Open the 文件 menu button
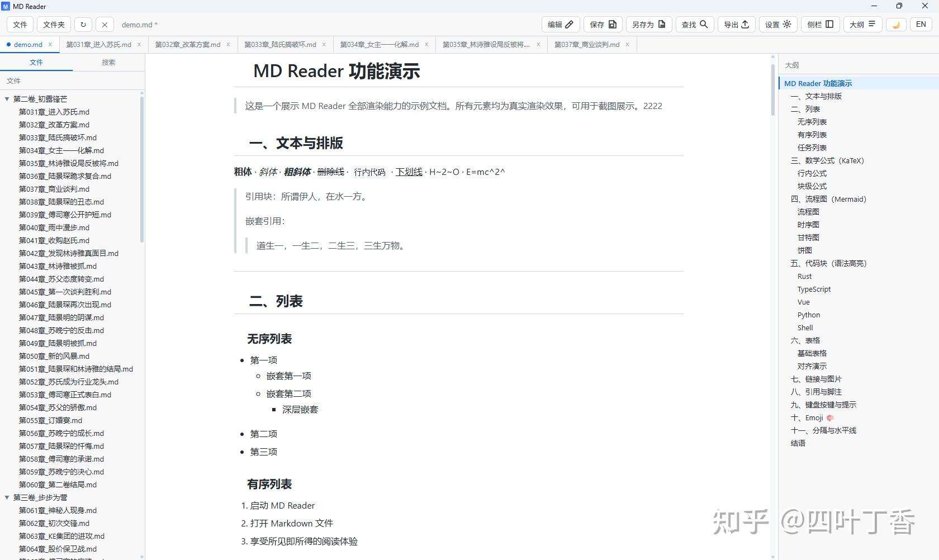The width and height of the screenshot is (939, 560). [20, 25]
